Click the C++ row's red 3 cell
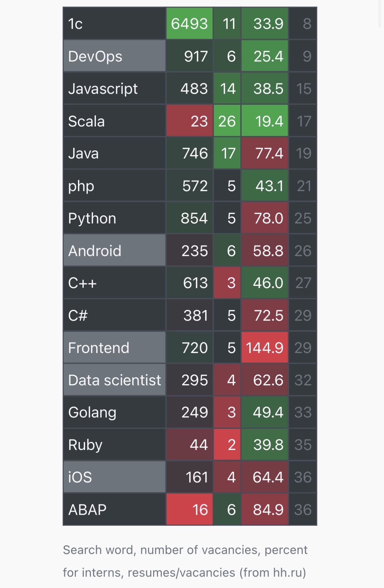384x588 pixels. (x=227, y=283)
